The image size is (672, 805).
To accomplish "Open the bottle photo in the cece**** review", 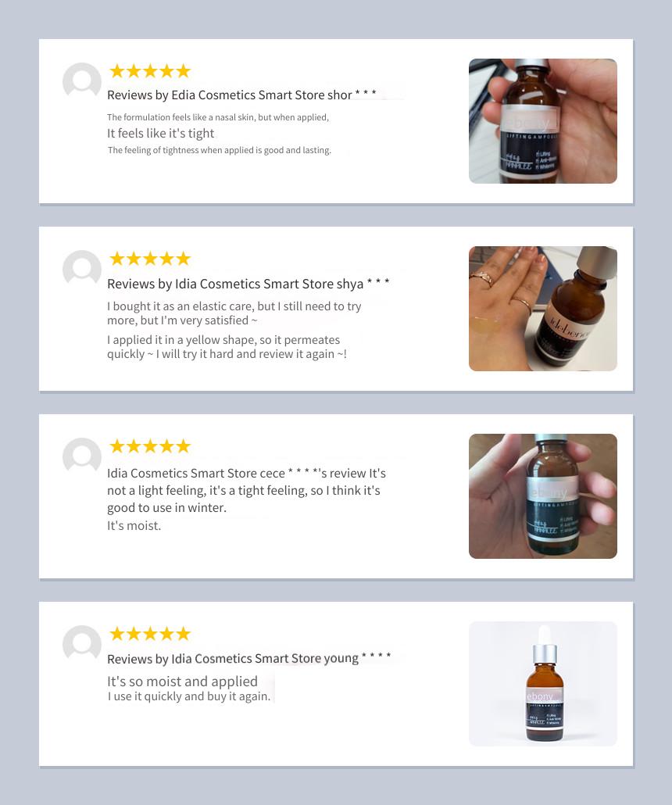I will point(542,496).
